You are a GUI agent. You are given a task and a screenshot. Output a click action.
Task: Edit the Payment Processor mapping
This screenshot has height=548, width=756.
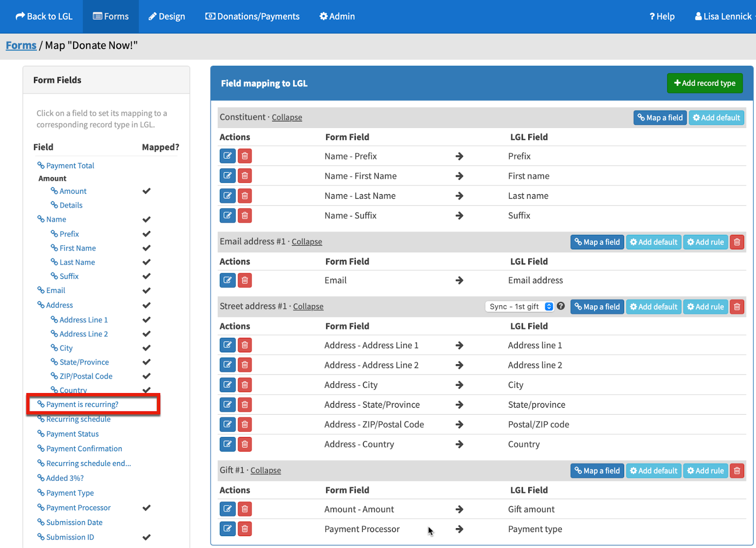[227, 529]
